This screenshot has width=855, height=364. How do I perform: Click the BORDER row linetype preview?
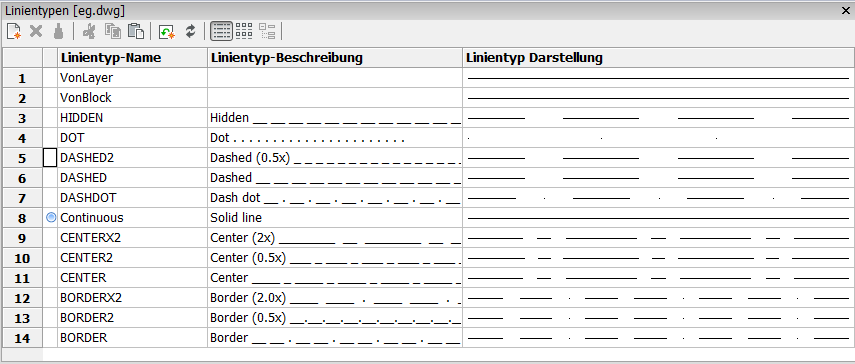[x=659, y=338]
